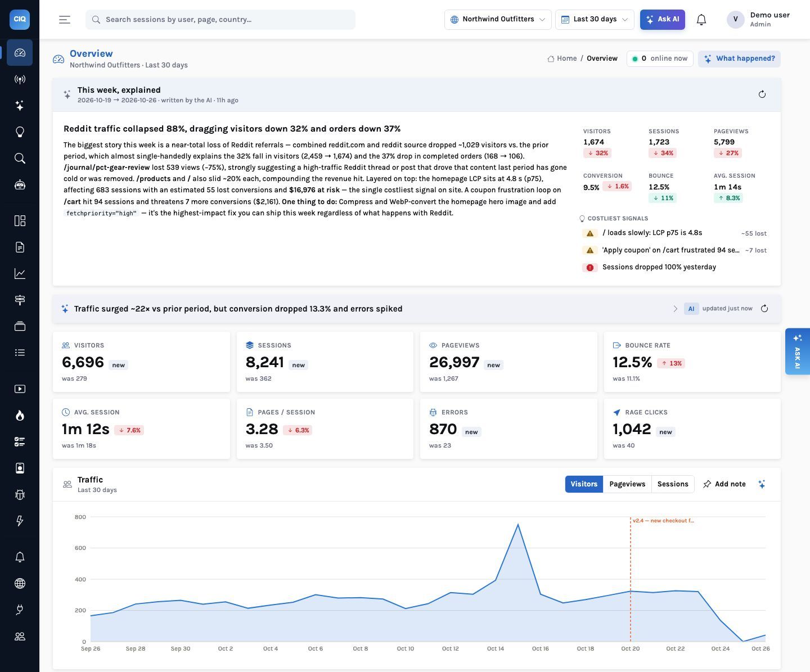Open the dashboard gauge icon in sidebar
Viewport: 810px width, 672px height.
(x=20, y=53)
